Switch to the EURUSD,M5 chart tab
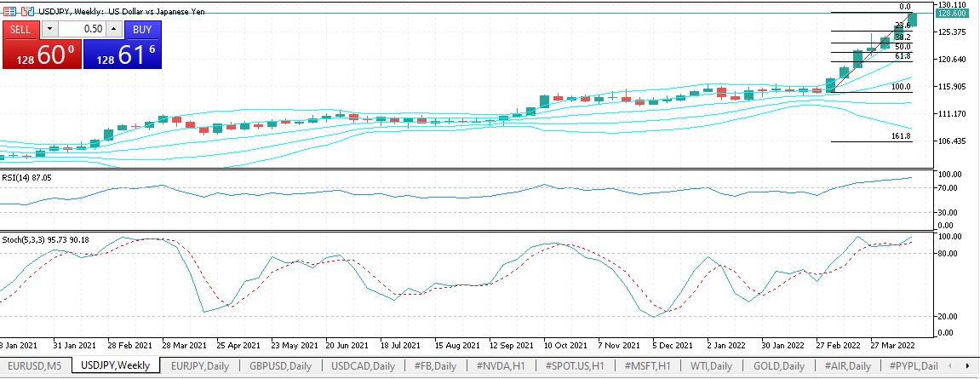The height and width of the screenshot is (379, 980). 36,365
